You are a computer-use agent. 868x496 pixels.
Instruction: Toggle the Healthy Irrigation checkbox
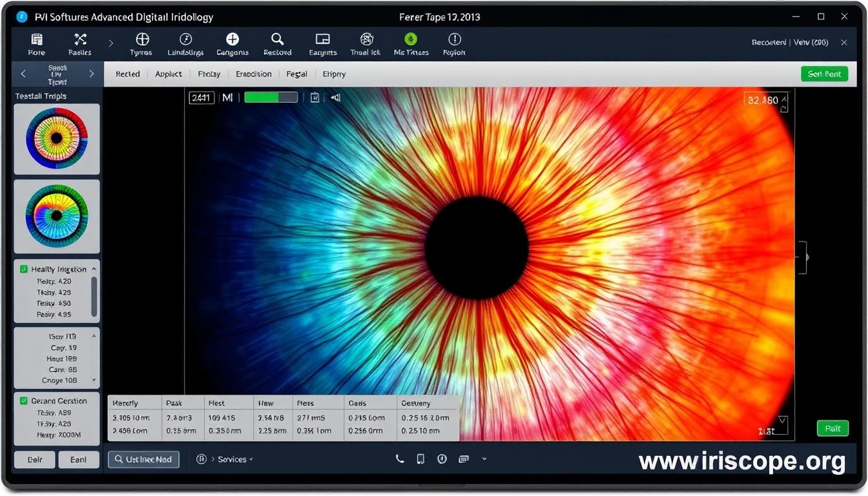[24, 269]
